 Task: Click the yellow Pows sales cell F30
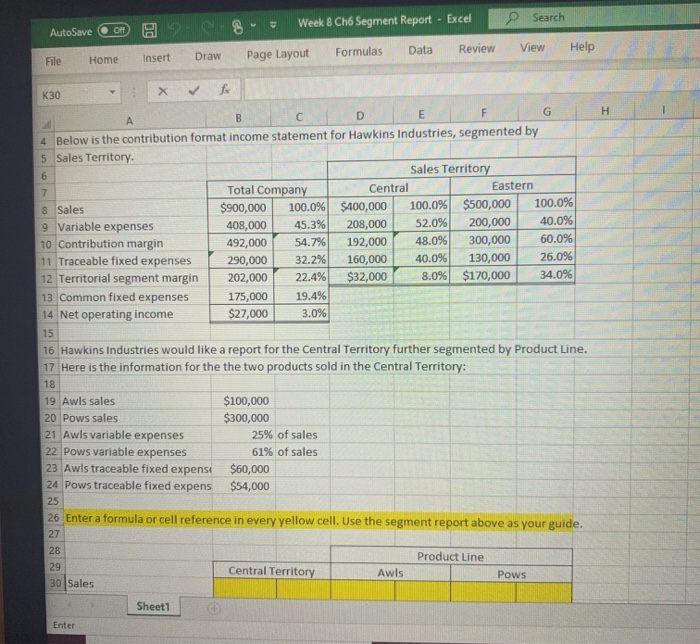[483, 591]
